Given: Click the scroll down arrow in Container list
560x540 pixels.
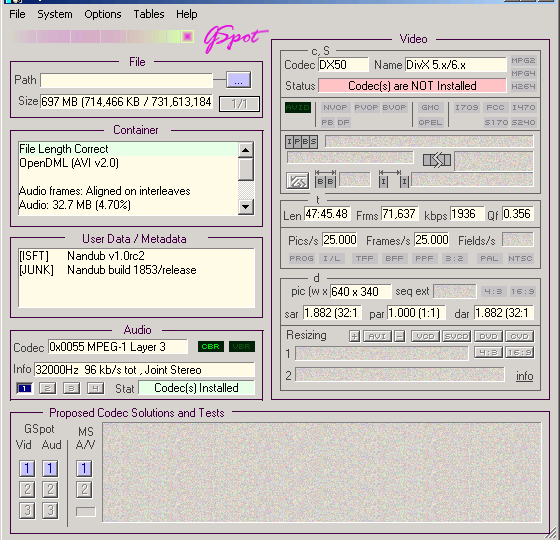Looking at the screenshot, I should click(x=245, y=206).
